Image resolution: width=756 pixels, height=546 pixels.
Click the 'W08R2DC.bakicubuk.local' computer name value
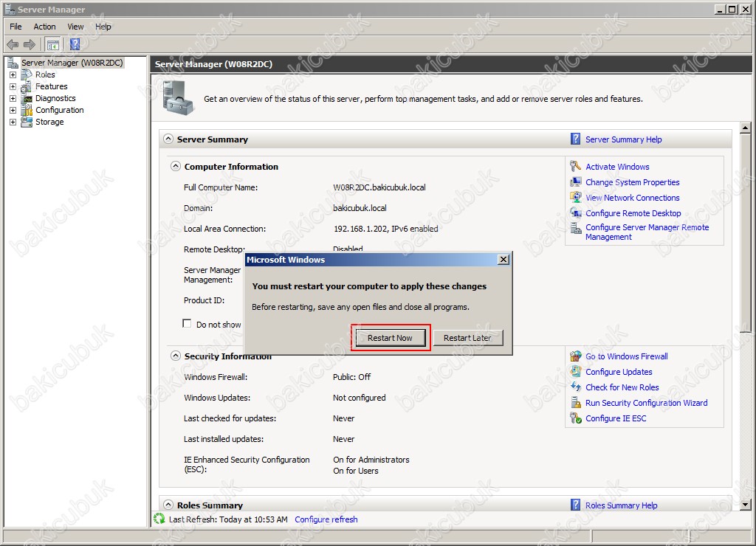379,187
